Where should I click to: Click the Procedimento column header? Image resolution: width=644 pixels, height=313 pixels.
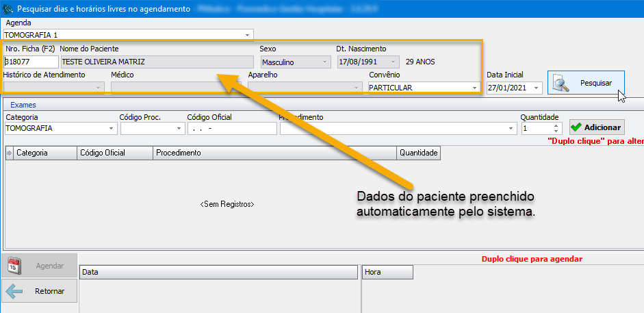pyautogui.click(x=274, y=153)
